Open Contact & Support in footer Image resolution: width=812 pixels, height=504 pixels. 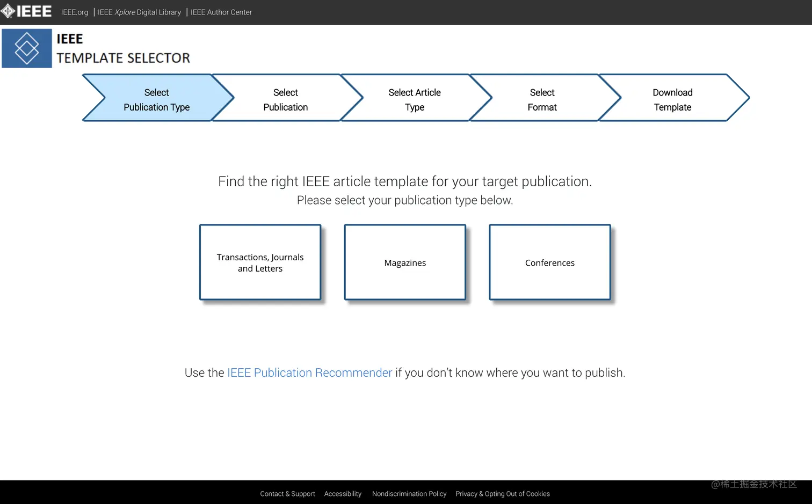click(287, 494)
